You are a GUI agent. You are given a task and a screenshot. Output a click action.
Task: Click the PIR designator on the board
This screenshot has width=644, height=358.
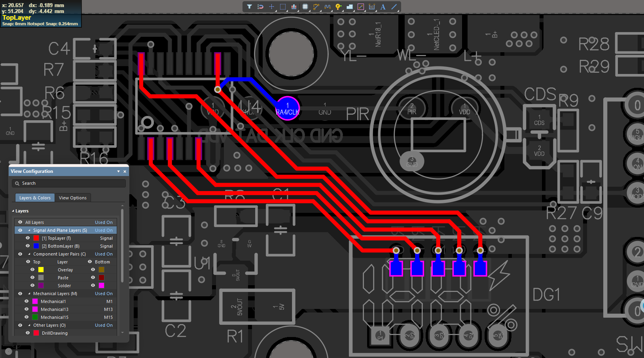[x=358, y=114]
